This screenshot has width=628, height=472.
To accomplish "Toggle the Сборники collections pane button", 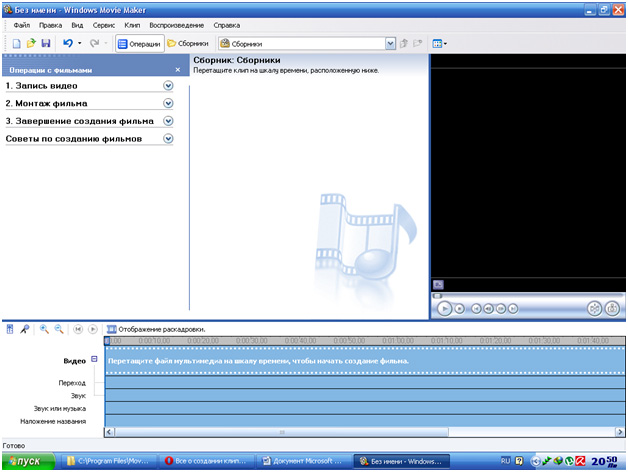I will point(188,44).
